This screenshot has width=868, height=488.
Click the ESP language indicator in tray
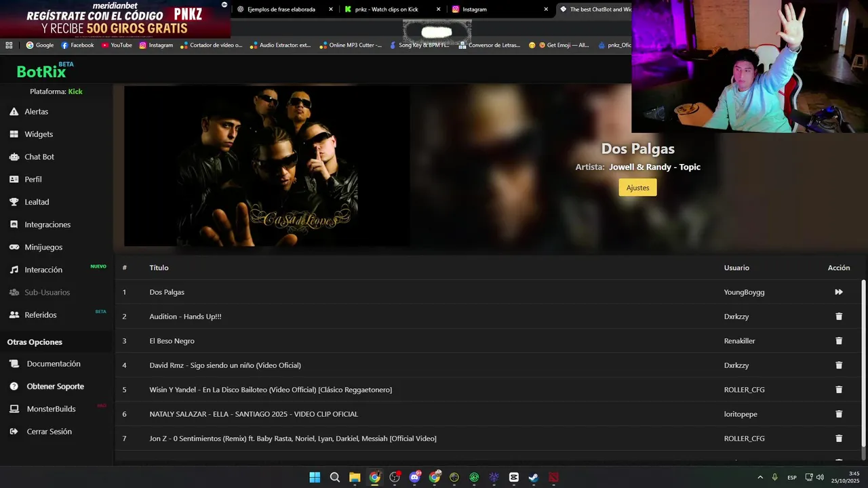click(x=792, y=478)
